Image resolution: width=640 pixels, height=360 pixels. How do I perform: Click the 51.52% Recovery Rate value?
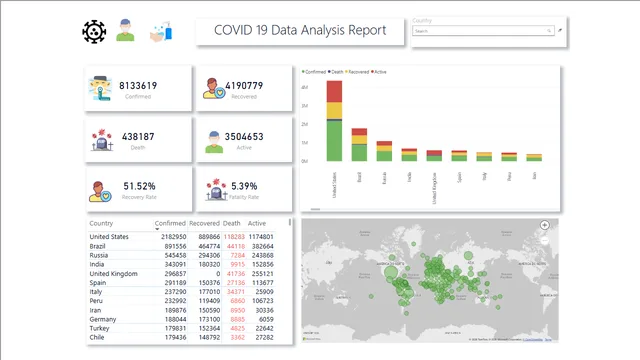139,186
